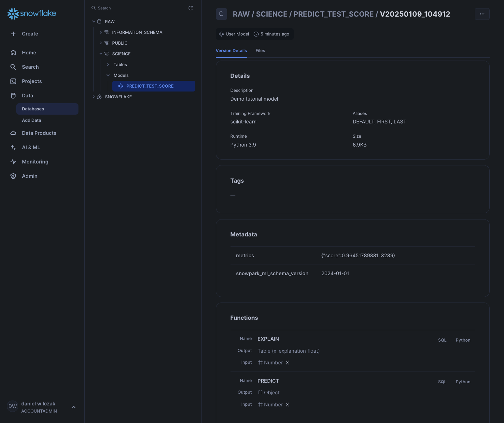
Task: Click the scikit-learn framework value
Action: point(243,122)
